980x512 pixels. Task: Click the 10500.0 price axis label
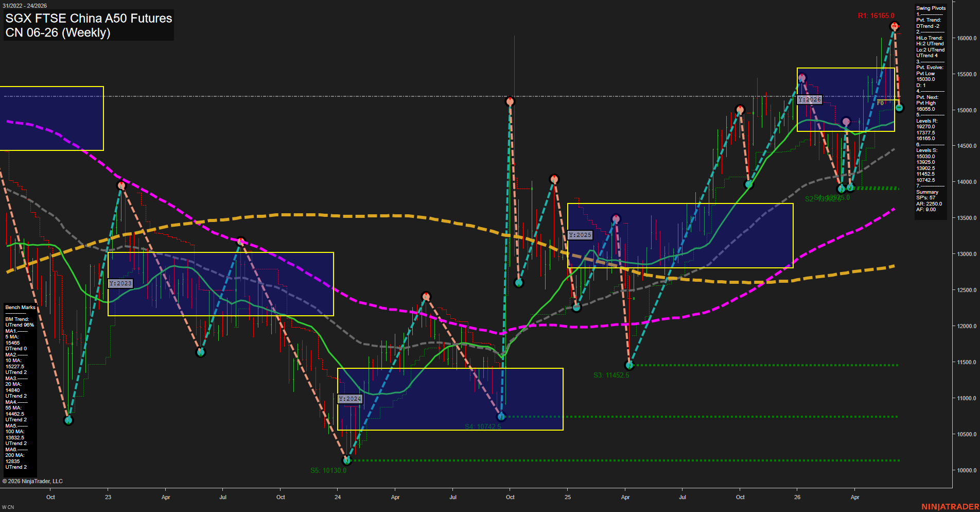point(967,434)
